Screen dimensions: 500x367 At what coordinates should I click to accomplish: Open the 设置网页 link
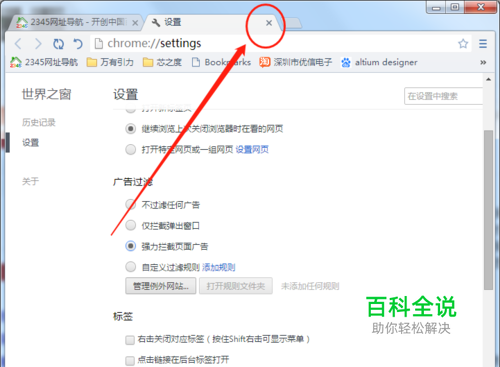click(252, 149)
